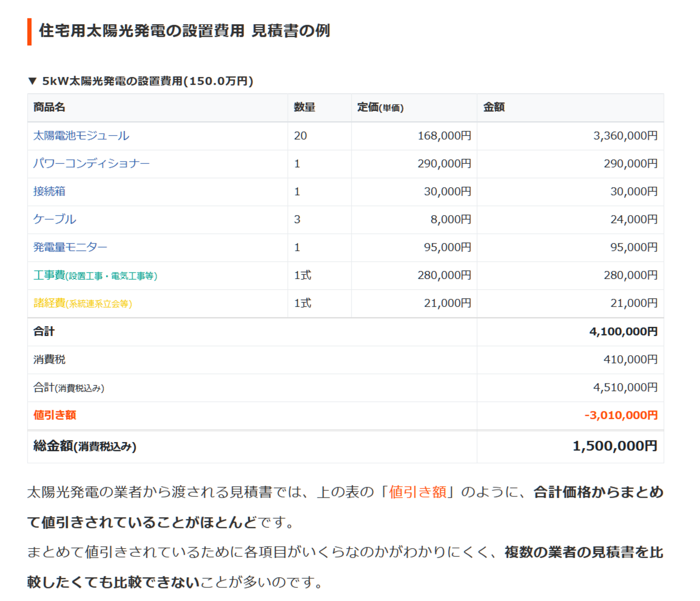Click the 数量 column header
The width and height of the screenshot is (700, 601).
pyautogui.click(x=304, y=108)
